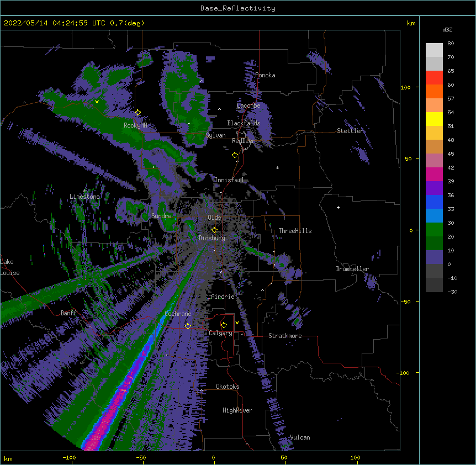Select the yellow diamond marker above Didsbury
The width and height of the screenshot is (476, 465).
point(214,230)
